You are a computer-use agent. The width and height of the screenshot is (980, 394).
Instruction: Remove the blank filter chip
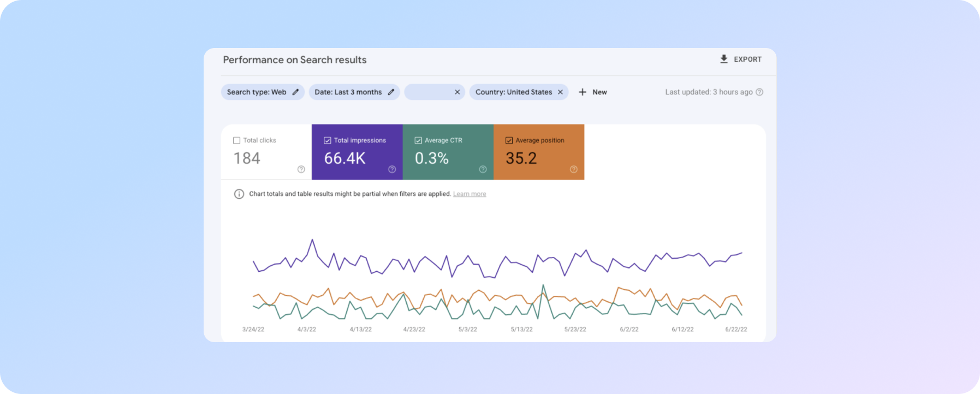458,92
